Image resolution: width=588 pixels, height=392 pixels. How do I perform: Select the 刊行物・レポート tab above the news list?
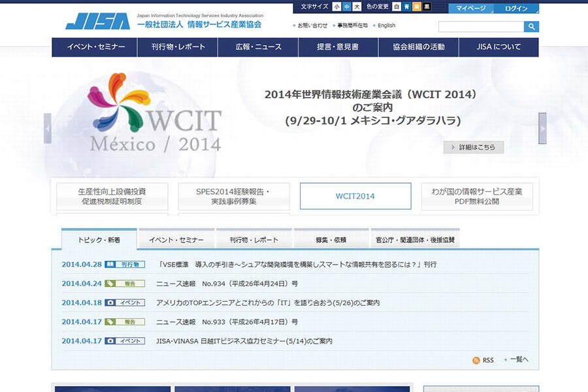point(254,240)
